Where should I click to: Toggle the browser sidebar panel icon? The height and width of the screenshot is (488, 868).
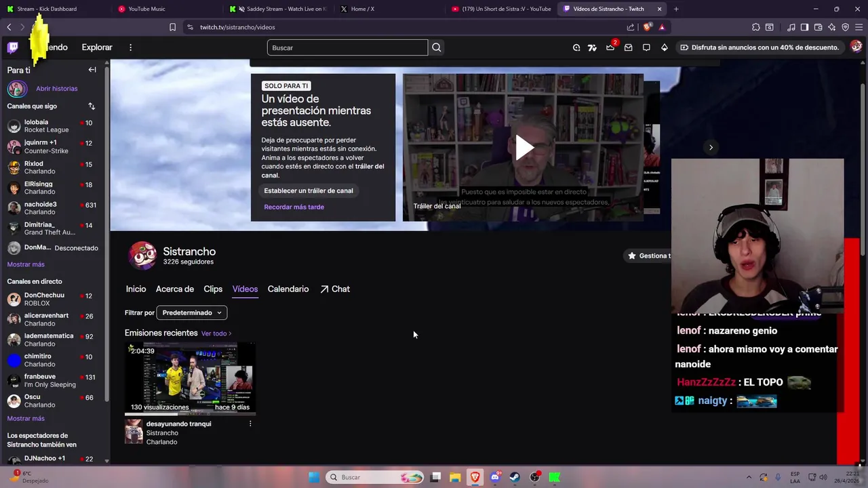click(x=804, y=27)
